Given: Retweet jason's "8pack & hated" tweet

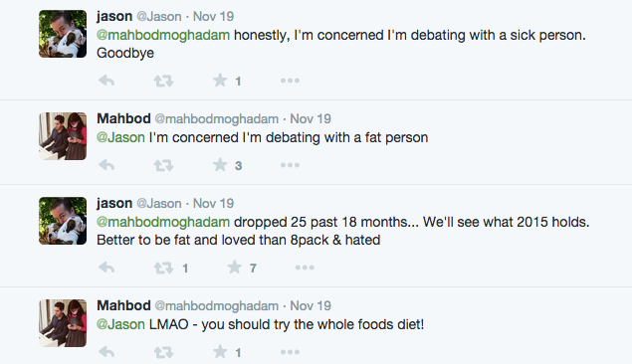Looking at the screenshot, I should pyautogui.click(x=163, y=268).
